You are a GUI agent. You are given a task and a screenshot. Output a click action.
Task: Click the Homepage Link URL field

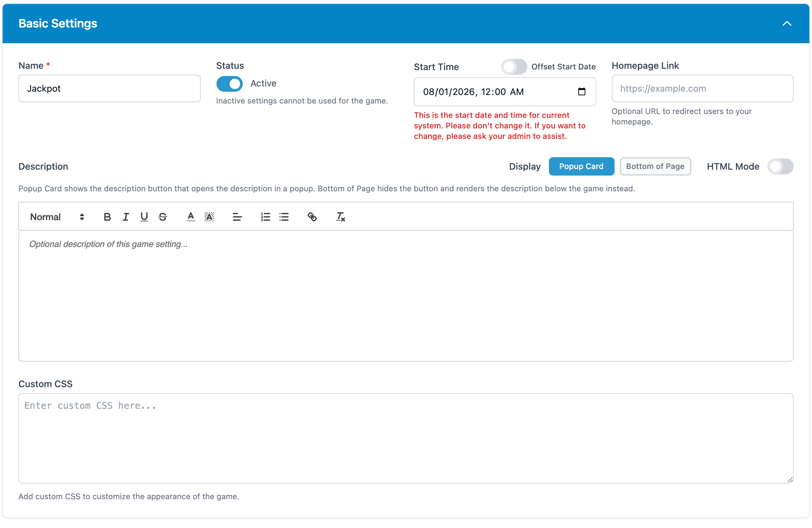(x=702, y=89)
